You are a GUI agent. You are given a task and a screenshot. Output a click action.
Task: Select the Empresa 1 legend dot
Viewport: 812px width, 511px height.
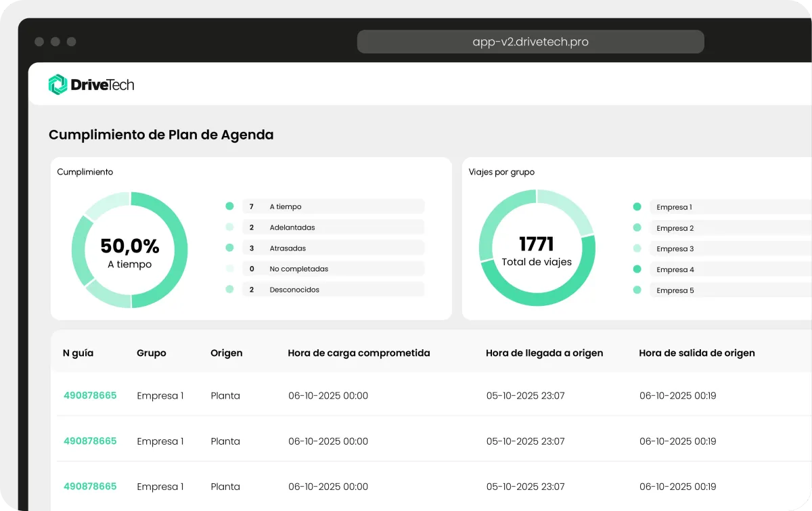(637, 207)
